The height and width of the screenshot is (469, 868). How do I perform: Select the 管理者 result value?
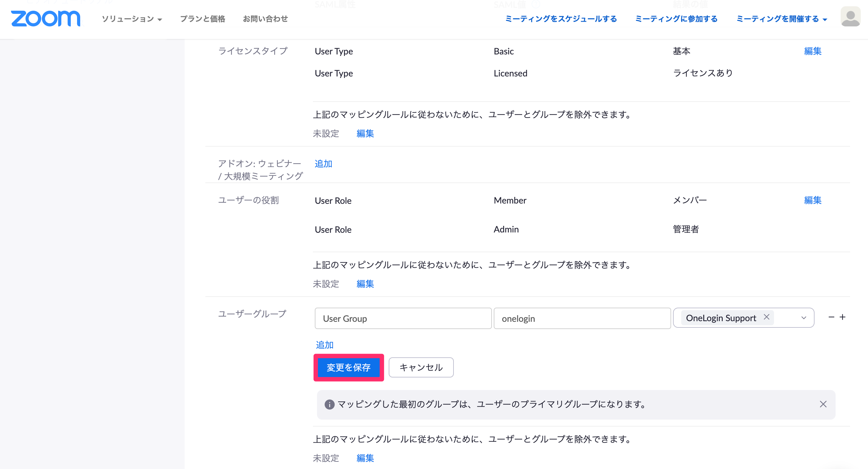(686, 229)
